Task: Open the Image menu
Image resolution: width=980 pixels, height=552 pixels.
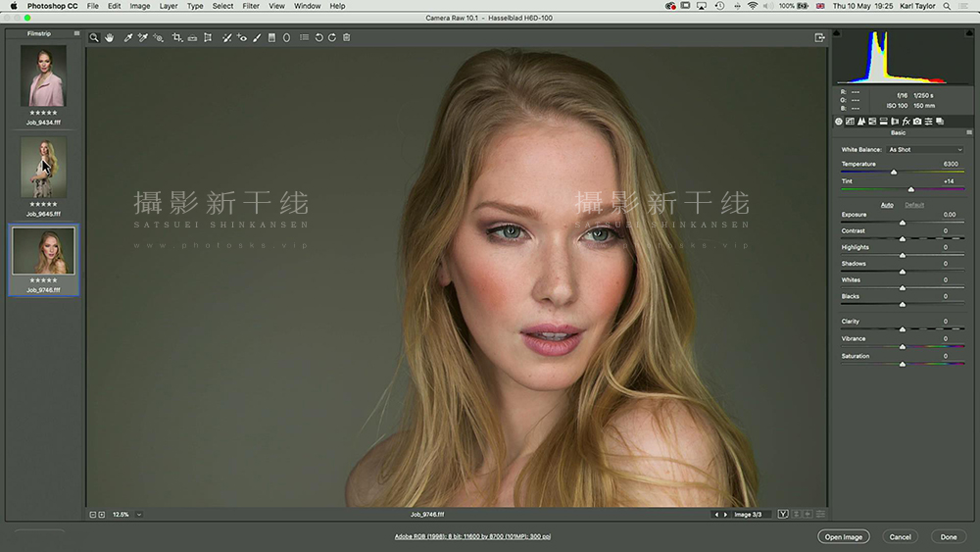Action: click(139, 6)
